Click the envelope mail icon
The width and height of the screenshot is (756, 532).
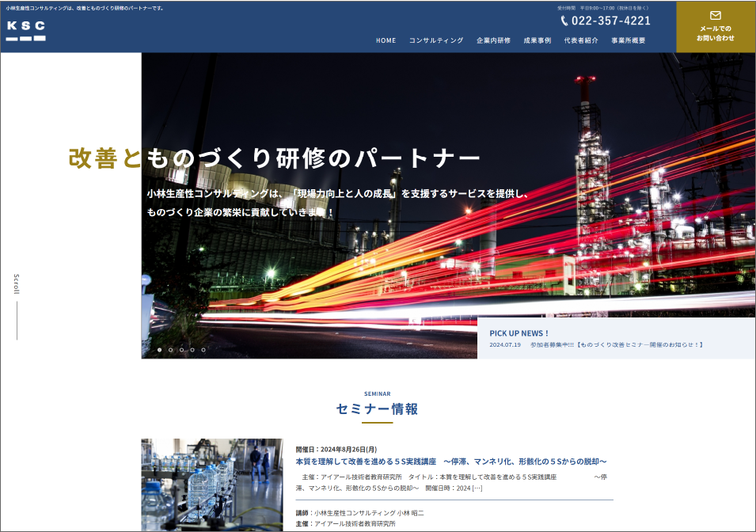(715, 15)
